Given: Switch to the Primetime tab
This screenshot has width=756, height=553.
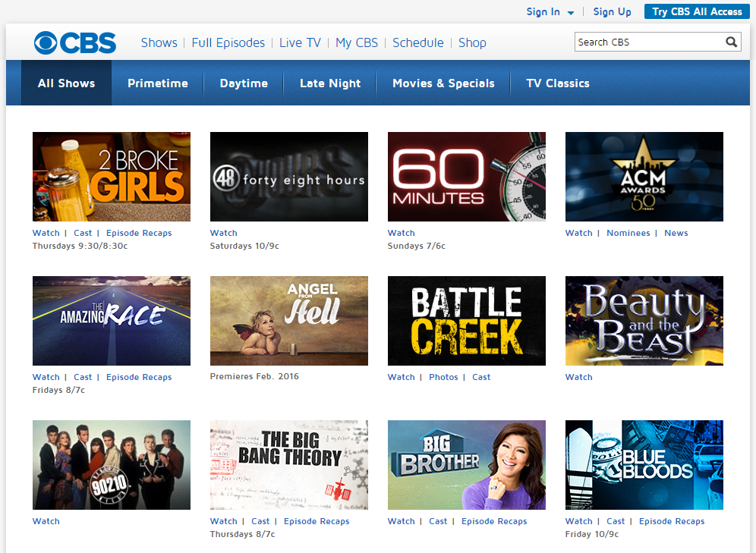Looking at the screenshot, I should pos(158,83).
